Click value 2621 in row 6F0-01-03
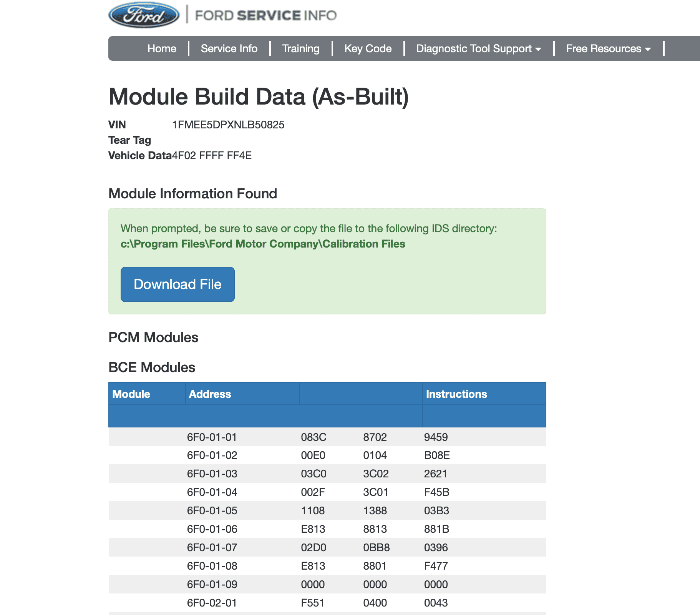This screenshot has height=615, width=700. [x=436, y=474]
